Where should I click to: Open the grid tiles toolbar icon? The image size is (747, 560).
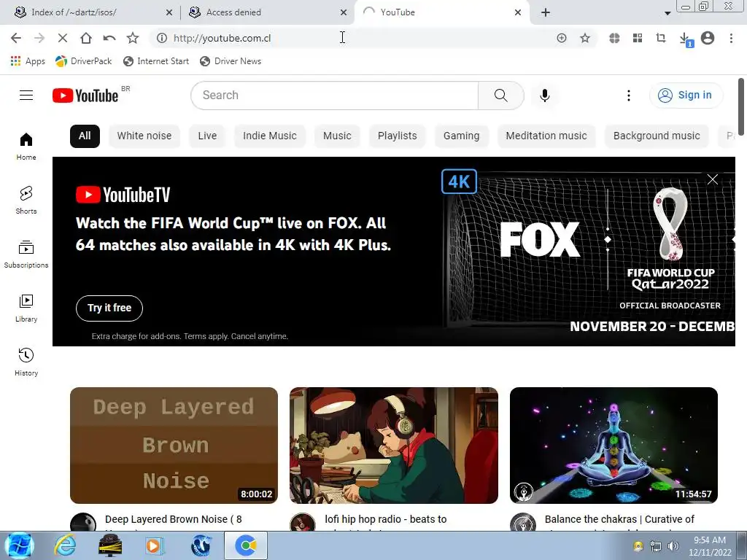638,38
